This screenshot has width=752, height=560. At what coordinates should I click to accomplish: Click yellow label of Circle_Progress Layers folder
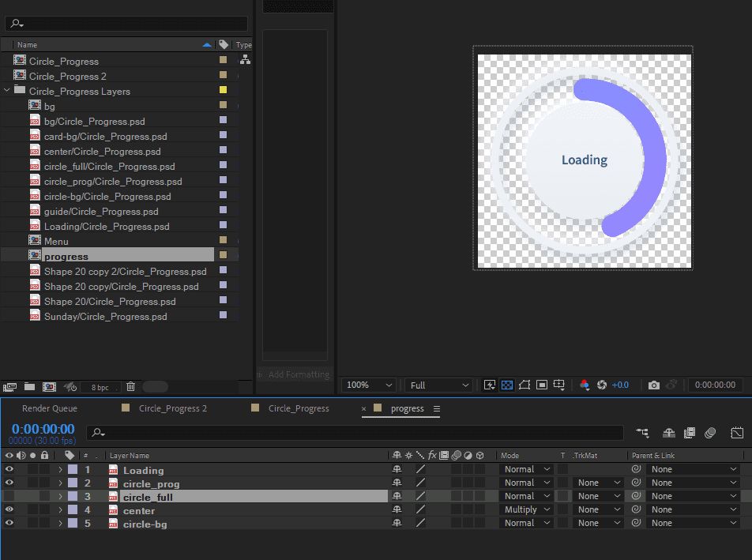point(223,90)
